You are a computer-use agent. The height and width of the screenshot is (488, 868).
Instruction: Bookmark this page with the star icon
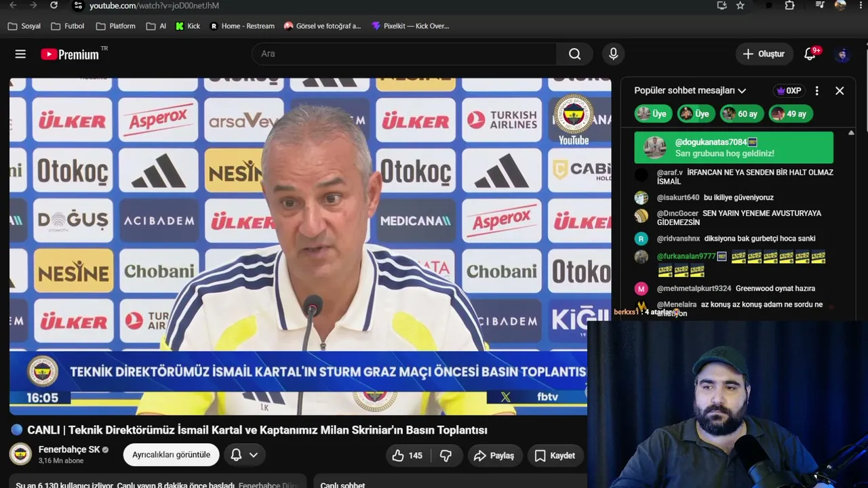741,5
